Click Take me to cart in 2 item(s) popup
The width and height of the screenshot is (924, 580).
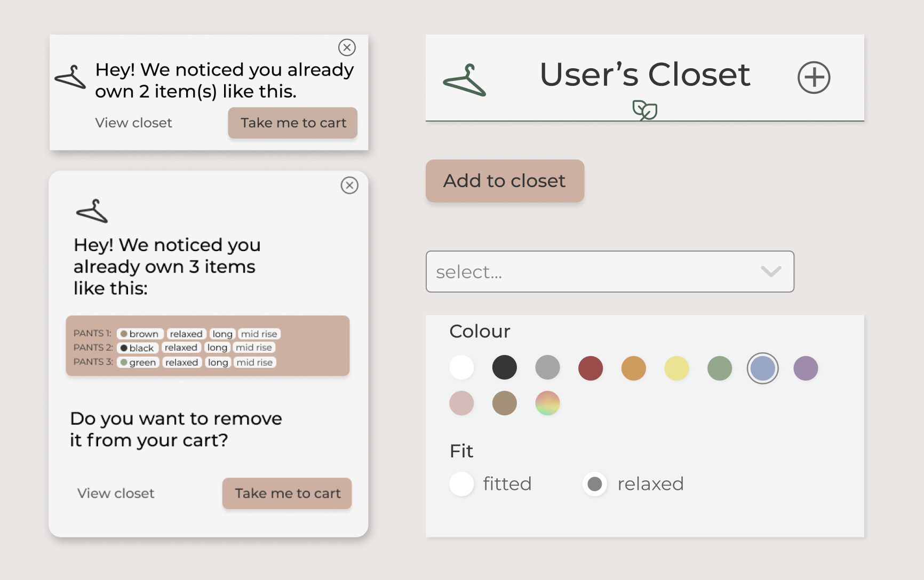click(x=293, y=123)
